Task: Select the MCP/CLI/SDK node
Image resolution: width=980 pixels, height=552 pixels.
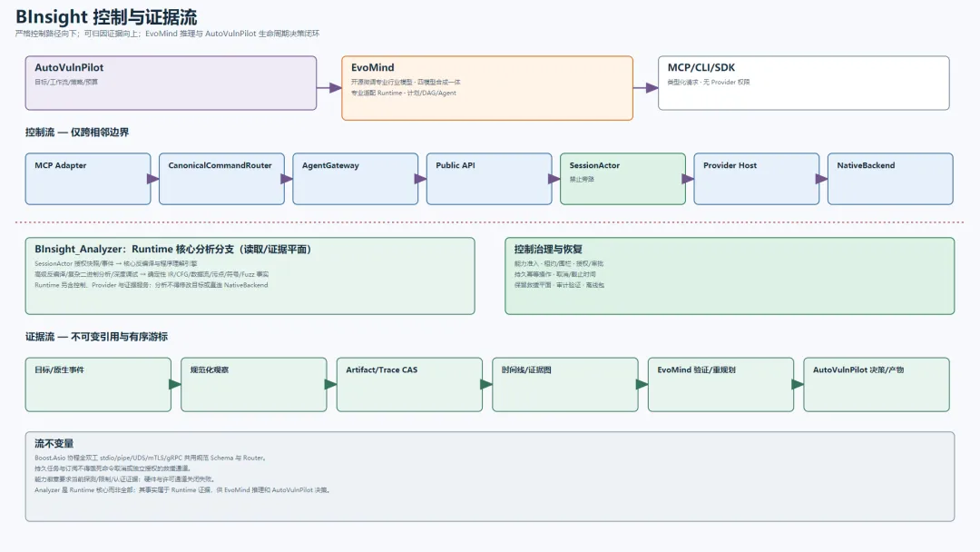Action: coord(803,84)
